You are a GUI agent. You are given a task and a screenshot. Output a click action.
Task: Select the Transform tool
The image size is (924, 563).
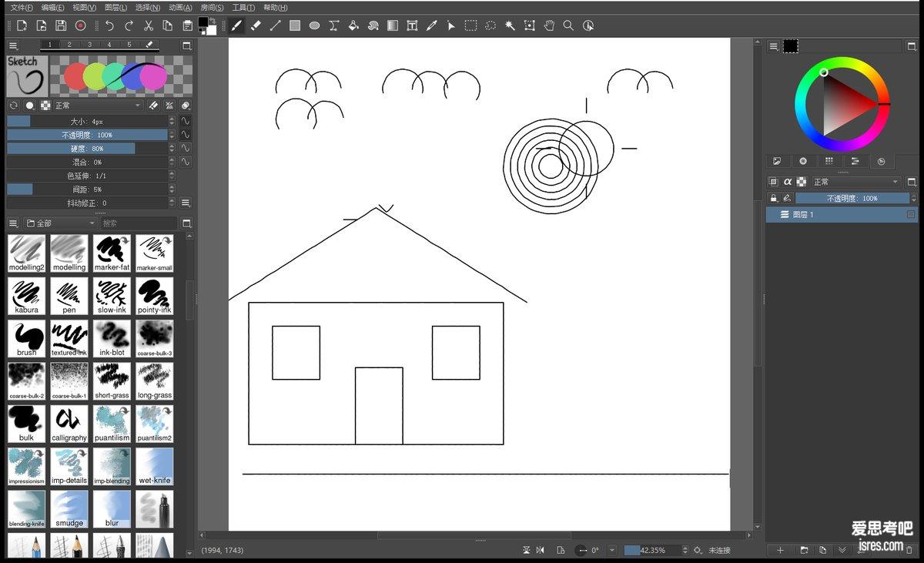[x=529, y=25]
